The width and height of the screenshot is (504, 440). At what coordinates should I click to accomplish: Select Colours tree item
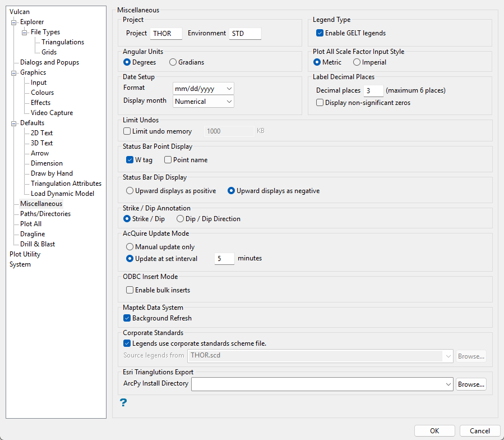coord(43,93)
